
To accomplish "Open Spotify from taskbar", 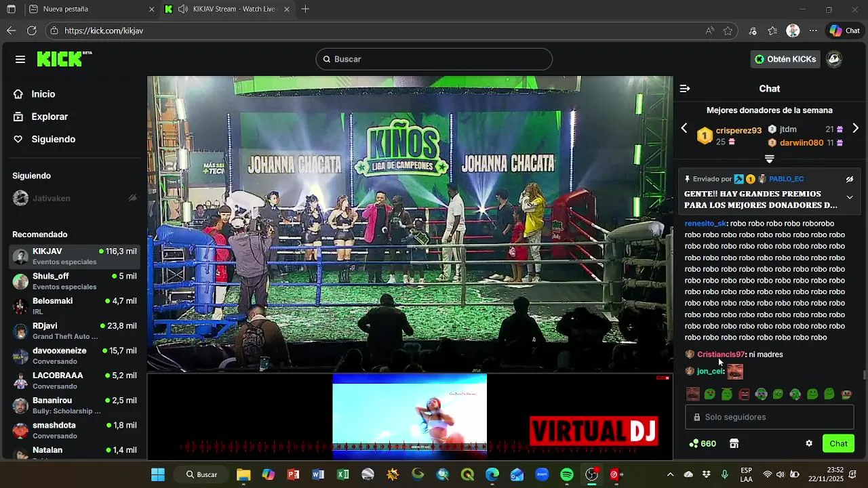I will [567, 474].
